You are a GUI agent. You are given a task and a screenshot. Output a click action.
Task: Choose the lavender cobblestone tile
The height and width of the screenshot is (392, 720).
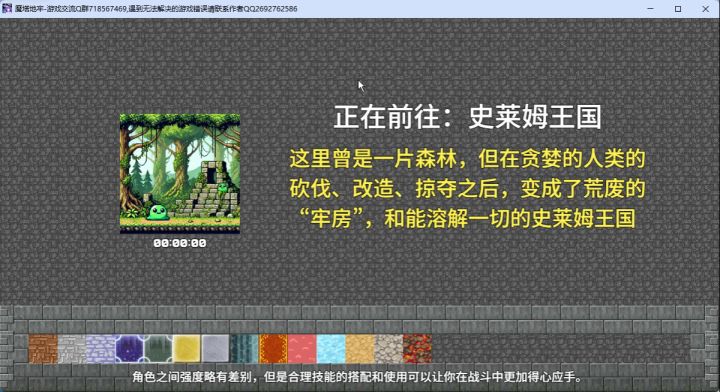pos(101,349)
